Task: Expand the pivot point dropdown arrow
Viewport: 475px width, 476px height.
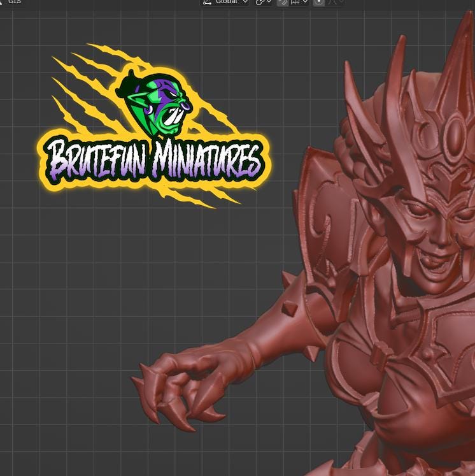Action: click(x=269, y=3)
